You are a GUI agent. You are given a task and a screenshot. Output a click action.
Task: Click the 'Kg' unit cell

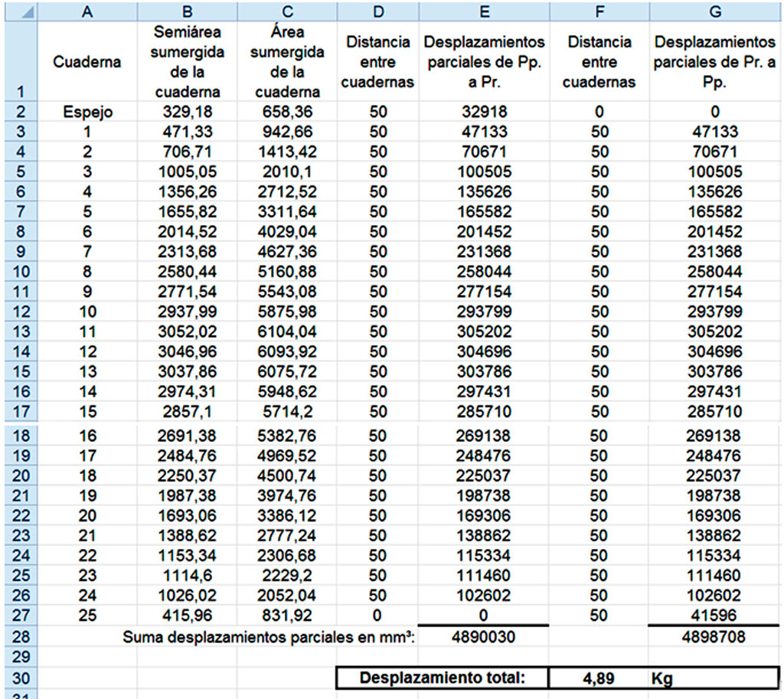coord(714,678)
